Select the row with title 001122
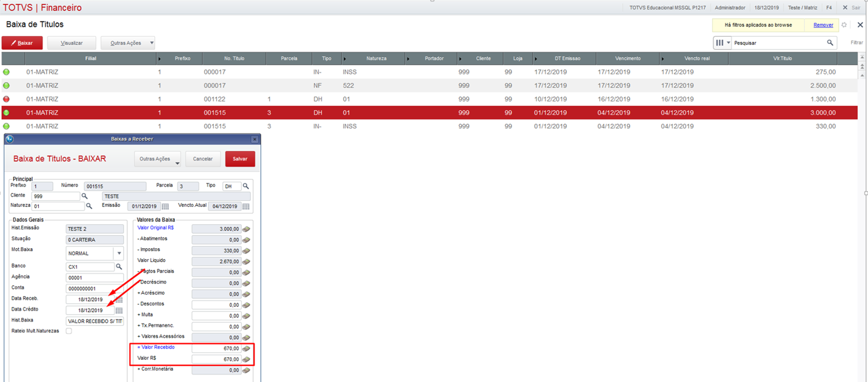The image size is (868, 382). tap(429, 99)
